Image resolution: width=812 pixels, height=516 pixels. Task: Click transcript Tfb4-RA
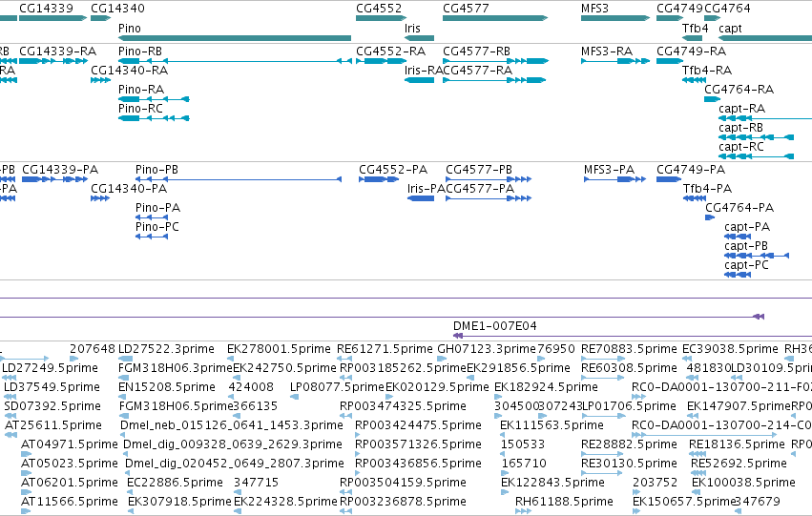point(694,80)
